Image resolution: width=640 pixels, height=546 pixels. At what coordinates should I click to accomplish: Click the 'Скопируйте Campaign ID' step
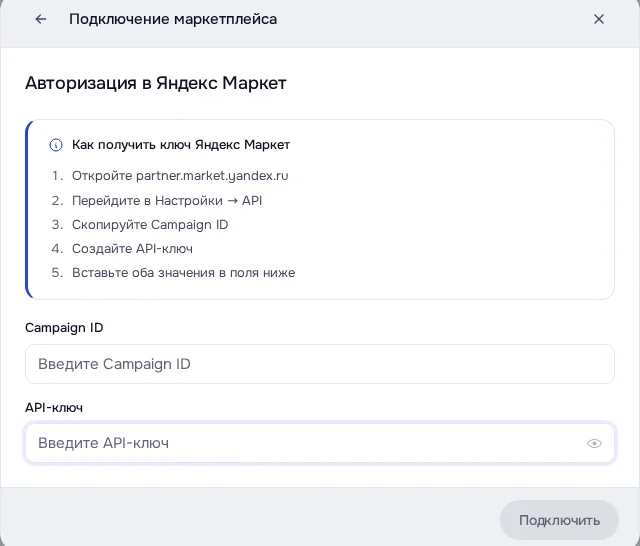coord(150,225)
